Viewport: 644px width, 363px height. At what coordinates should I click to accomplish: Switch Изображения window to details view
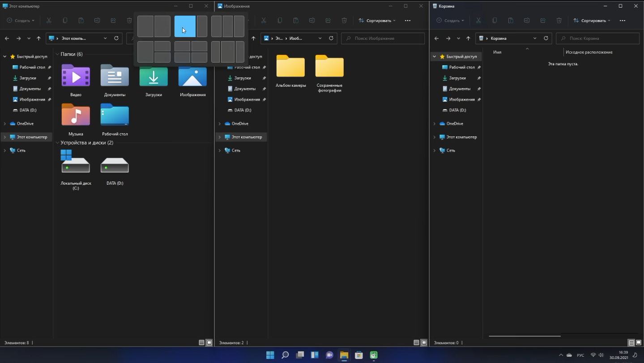(416, 343)
